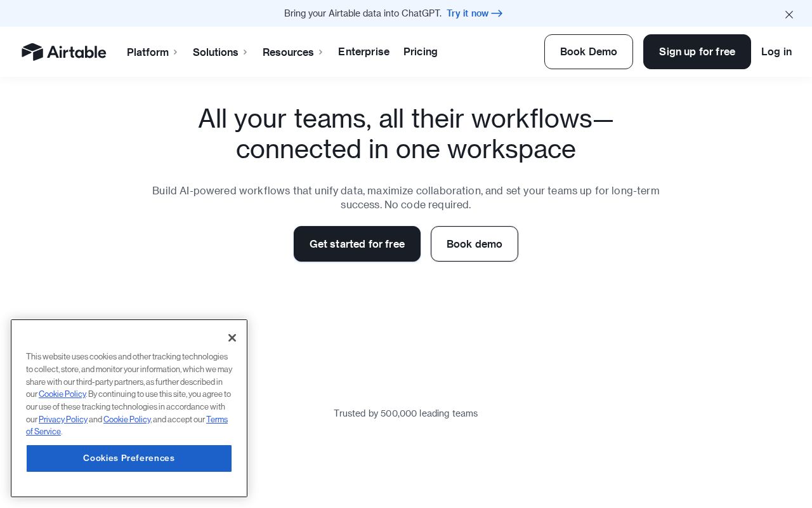The width and height of the screenshot is (812, 508).
Task: Click the Airtable logo
Action: point(63,52)
